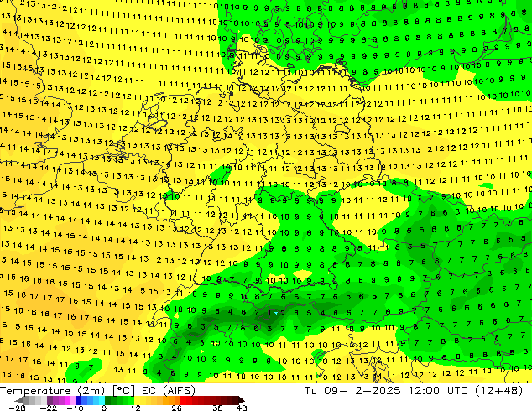Click the '-10' color scale label
Viewport: 532px width, 411px height.
pos(75,408)
